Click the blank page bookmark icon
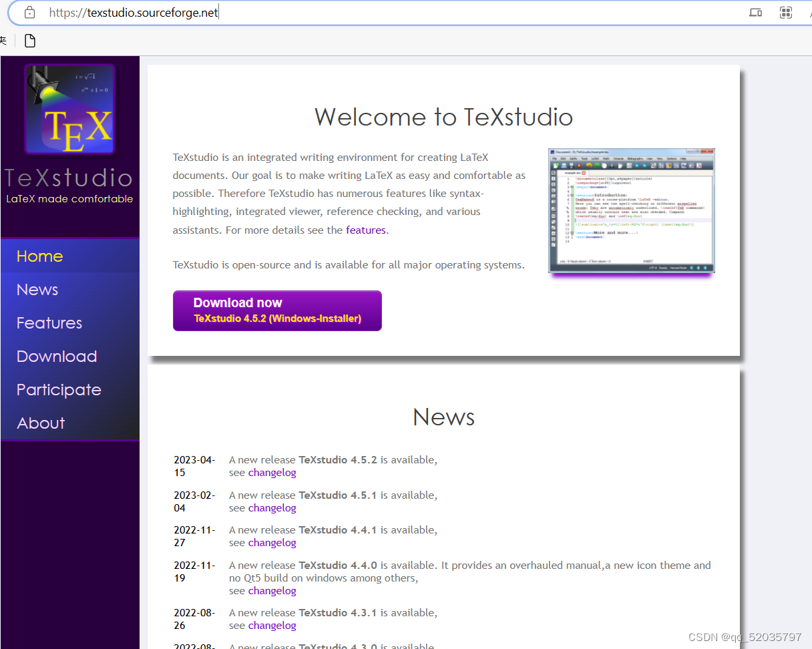The width and height of the screenshot is (812, 649). pos(30,41)
